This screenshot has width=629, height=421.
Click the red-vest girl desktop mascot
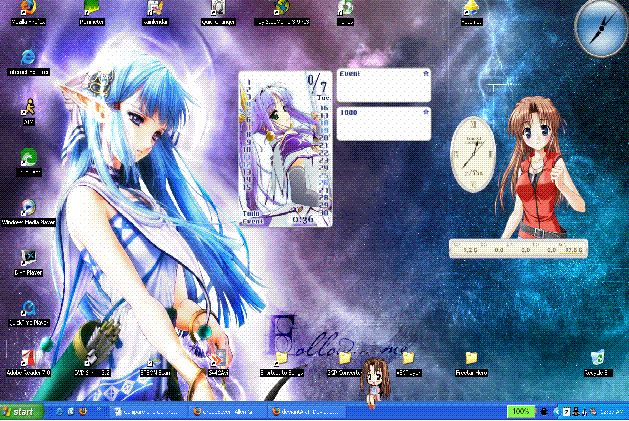540,167
